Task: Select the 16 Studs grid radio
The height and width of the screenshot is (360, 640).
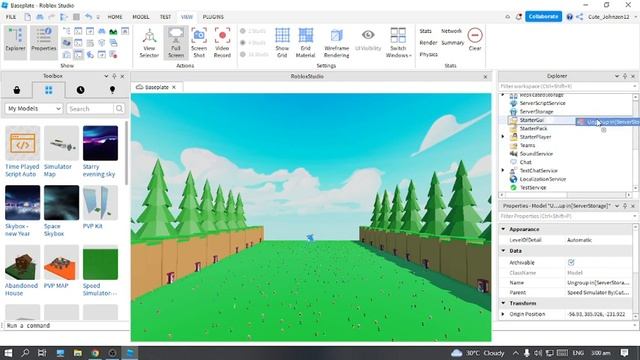Action: 243,54
